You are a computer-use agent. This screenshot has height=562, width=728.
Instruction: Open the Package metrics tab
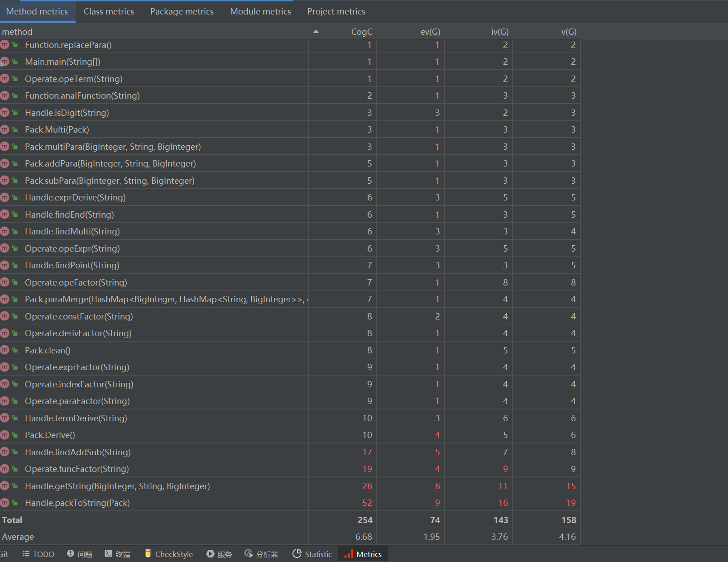click(x=182, y=12)
